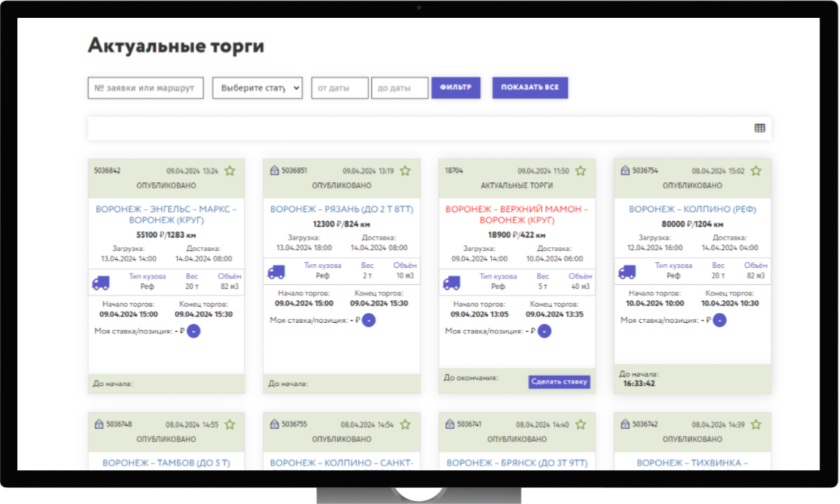Click the warehouse icon beside 5036755

[x=274, y=424]
